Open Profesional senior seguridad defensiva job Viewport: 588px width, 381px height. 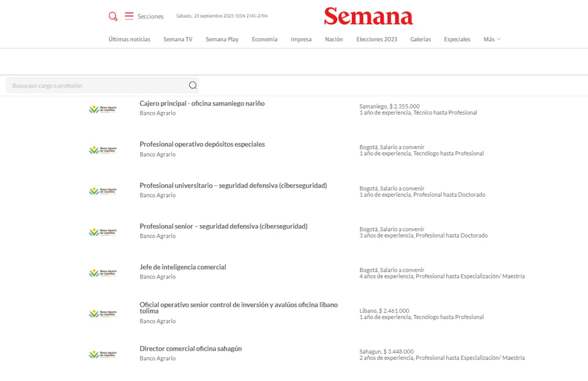[224, 226]
